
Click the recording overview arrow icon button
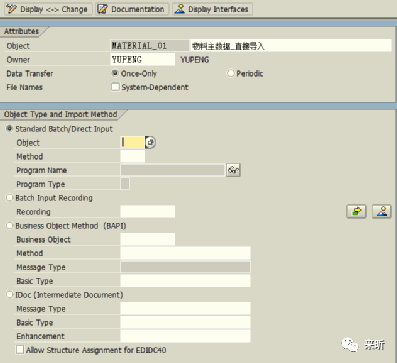pos(356,211)
